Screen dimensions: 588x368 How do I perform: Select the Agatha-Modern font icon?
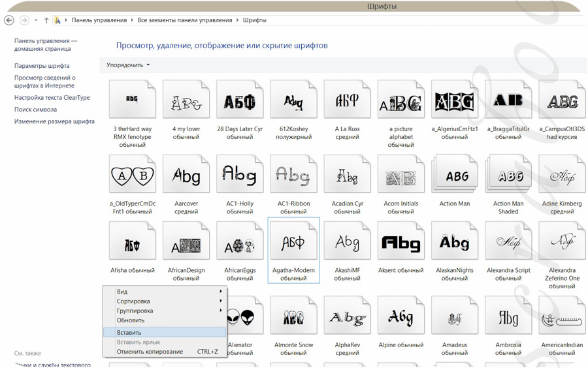pos(293,241)
